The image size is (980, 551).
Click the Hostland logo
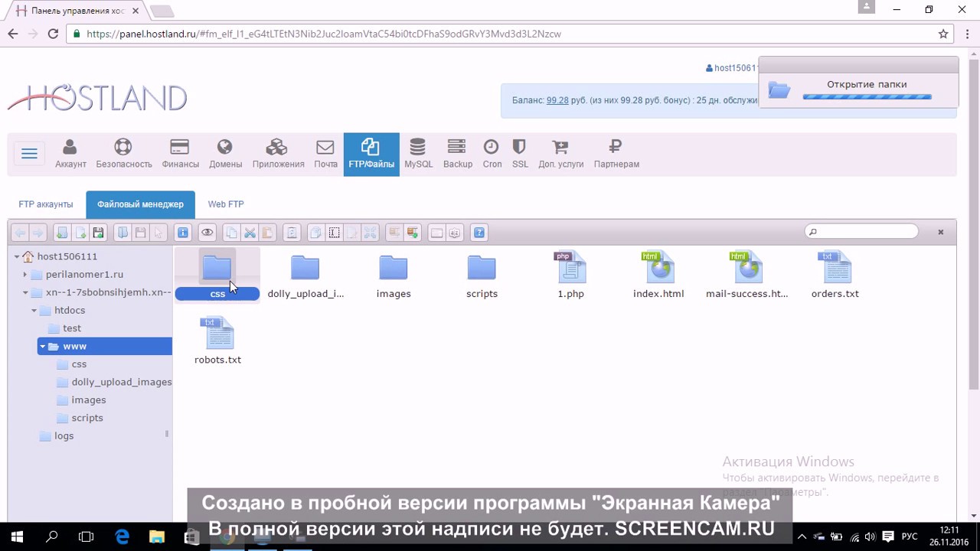click(x=97, y=97)
